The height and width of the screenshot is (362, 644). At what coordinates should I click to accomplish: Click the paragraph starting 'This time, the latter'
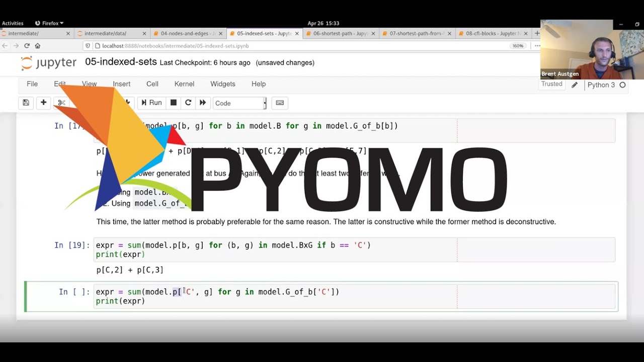click(x=326, y=222)
